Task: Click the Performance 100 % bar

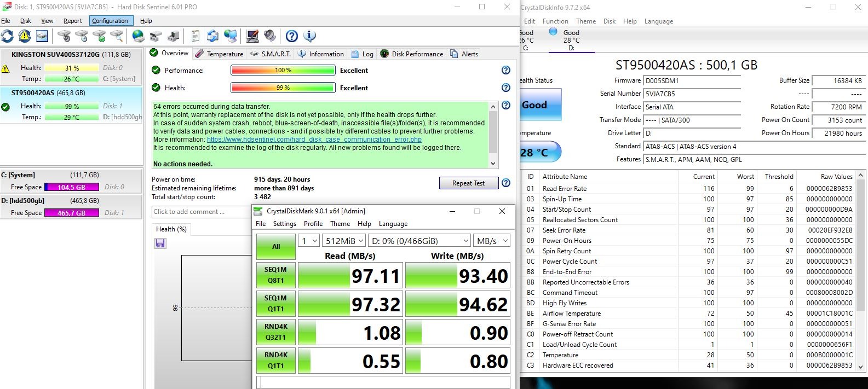Action: click(x=283, y=70)
